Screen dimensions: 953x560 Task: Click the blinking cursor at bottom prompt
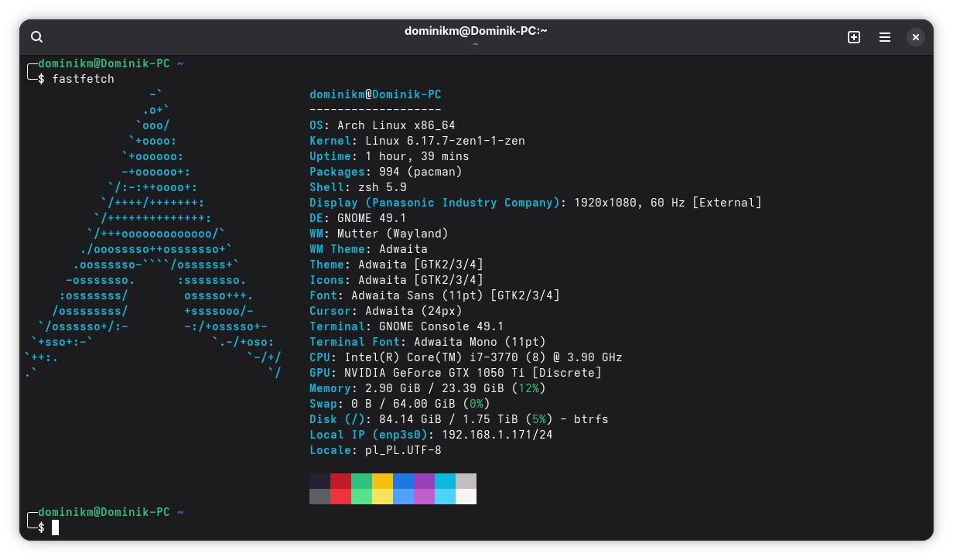click(x=55, y=528)
